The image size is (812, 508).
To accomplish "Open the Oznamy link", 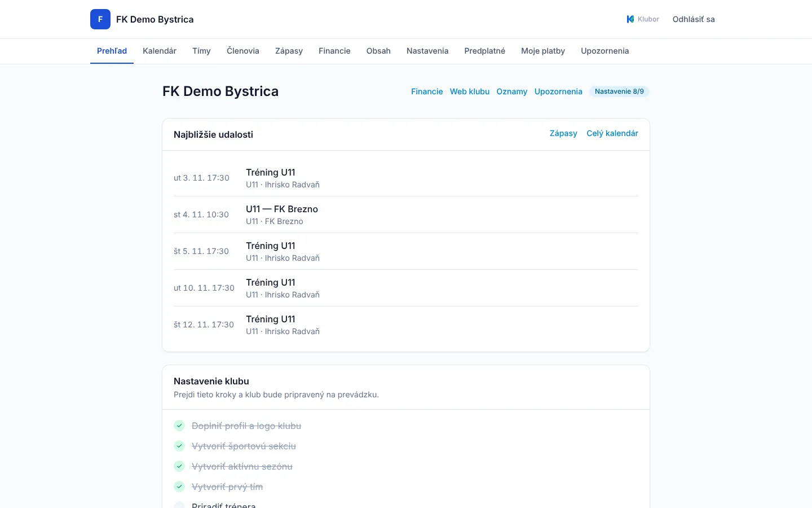I will [x=512, y=91].
